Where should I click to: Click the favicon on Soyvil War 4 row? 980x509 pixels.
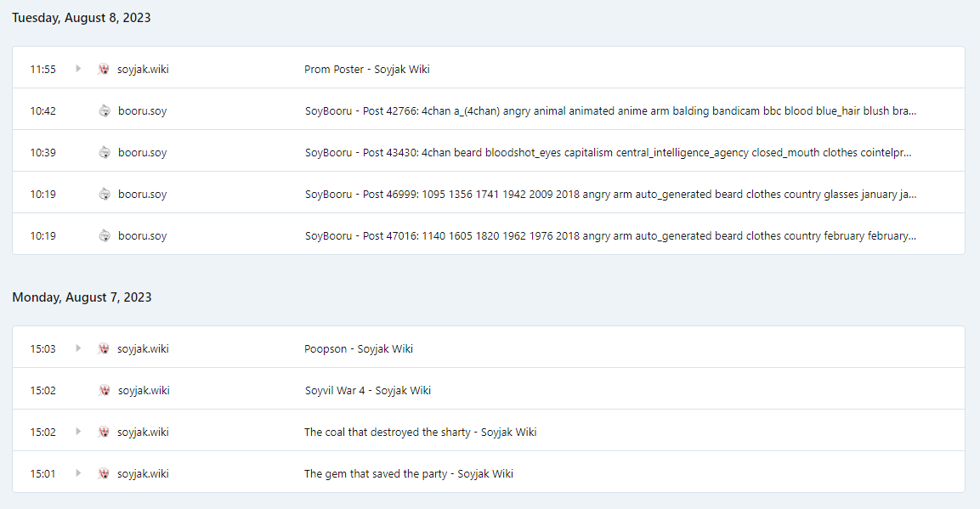coord(105,390)
